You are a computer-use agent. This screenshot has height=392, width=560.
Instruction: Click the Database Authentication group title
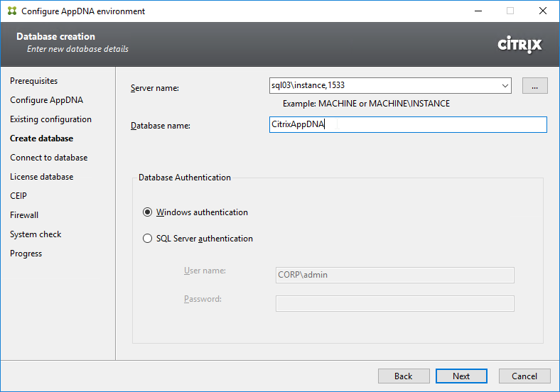(185, 178)
